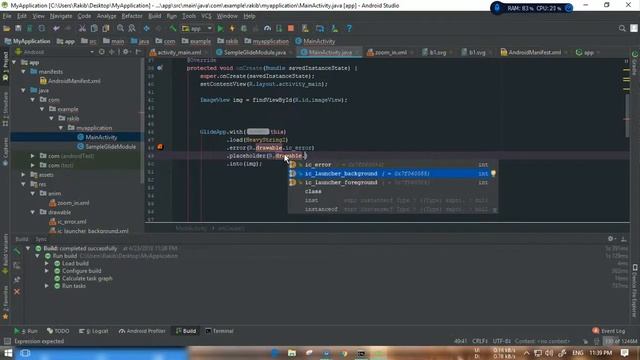
Task: Switch to the AndroidManifest.xml tab
Action: [x=534, y=52]
